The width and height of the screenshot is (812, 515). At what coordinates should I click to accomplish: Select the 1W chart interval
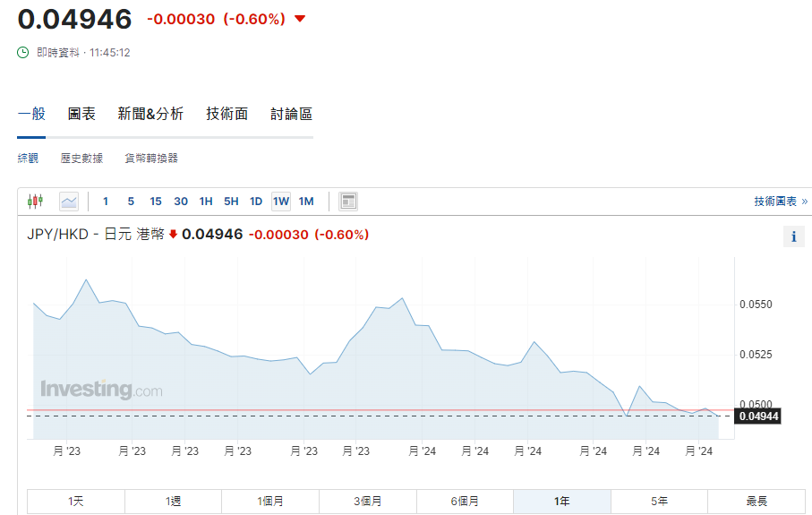coord(281,202)
